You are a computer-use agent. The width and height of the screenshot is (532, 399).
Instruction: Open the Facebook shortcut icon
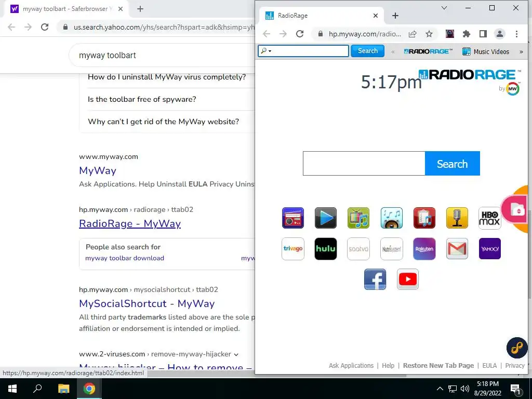coord(375,279)
